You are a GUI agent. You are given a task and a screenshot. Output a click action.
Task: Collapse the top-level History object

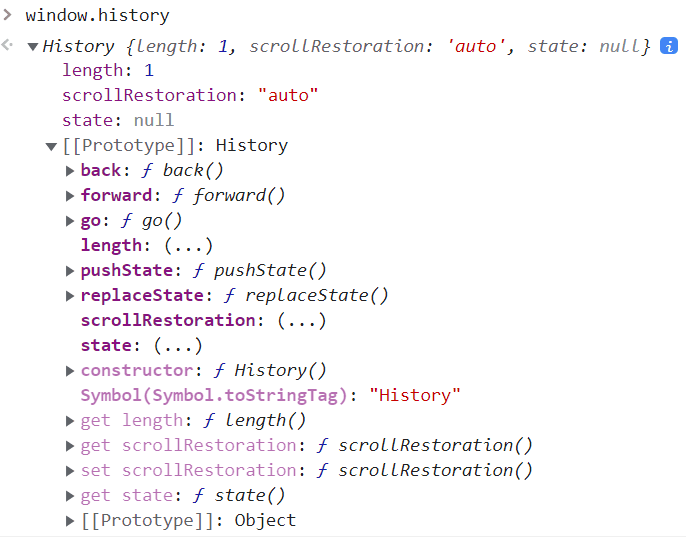pyautogui.click(x=33, y=46)
